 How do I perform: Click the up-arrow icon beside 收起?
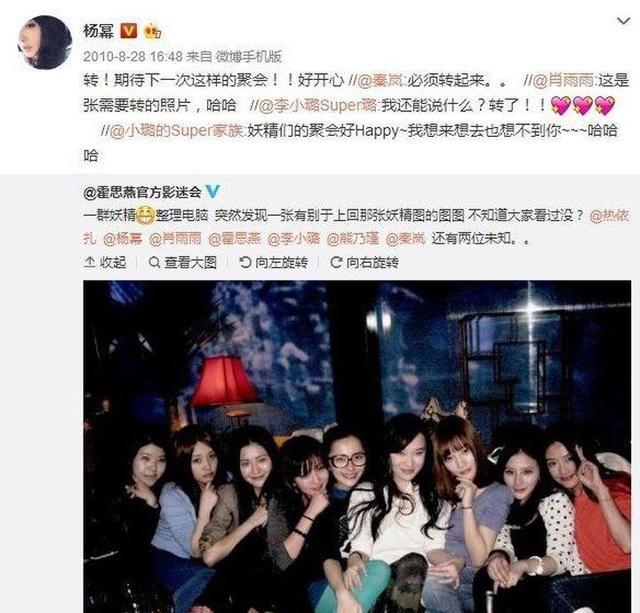coord(89,262)
